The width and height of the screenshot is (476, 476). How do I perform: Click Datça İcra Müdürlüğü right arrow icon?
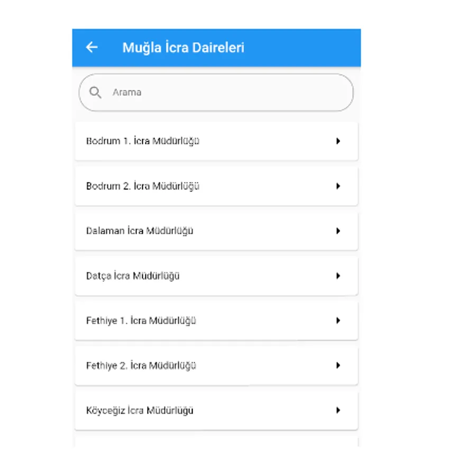pyautogui.click(x=338, y=276)
